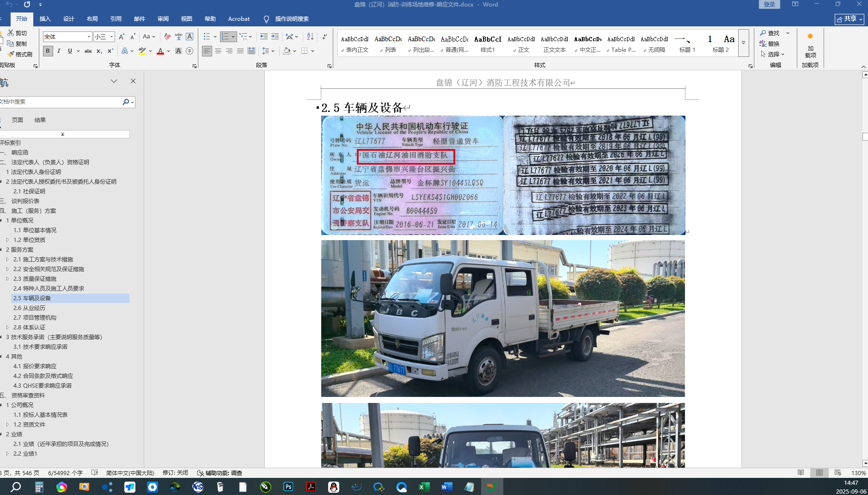Toggle underline formatting
868x495 pixels.
pos(70,51)
